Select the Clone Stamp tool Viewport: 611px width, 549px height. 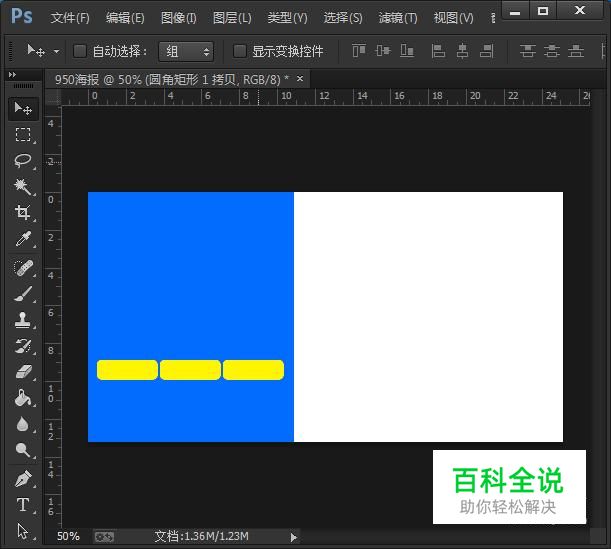tap(22, 320)
